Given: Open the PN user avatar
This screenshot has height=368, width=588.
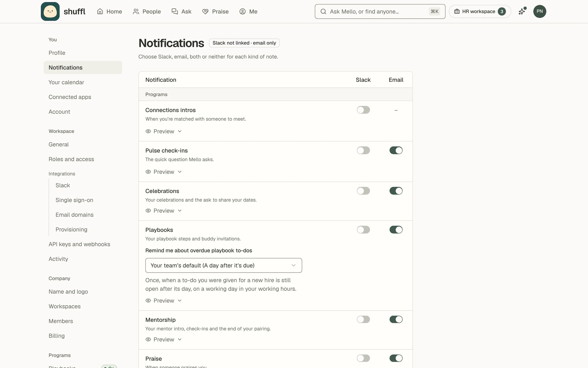Looking at the screenshot, I should 540,11.
